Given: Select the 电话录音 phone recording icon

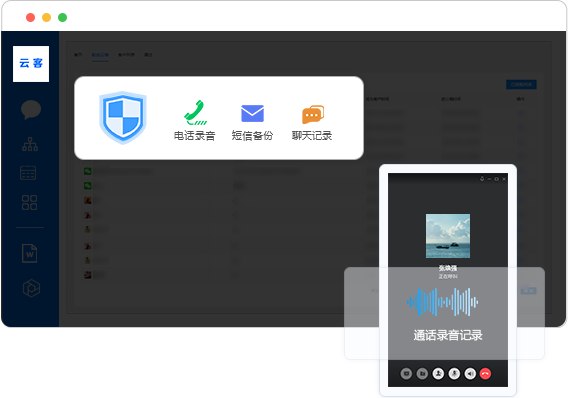Looking at the screenshot, I should 196,113.
